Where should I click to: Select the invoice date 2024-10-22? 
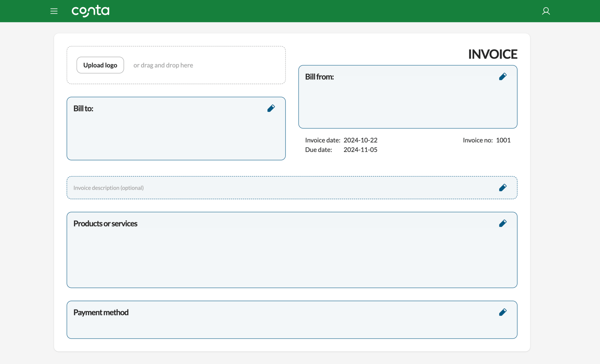point(360,140)
